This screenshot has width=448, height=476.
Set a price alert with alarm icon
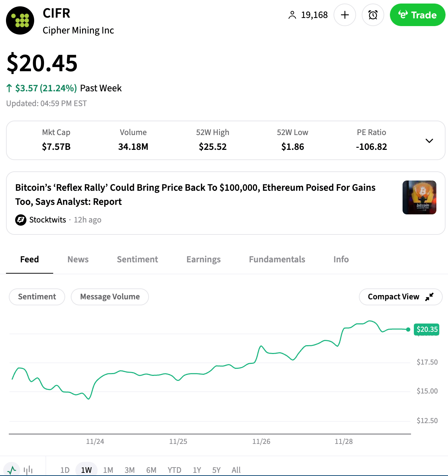(x=373, y=15)
